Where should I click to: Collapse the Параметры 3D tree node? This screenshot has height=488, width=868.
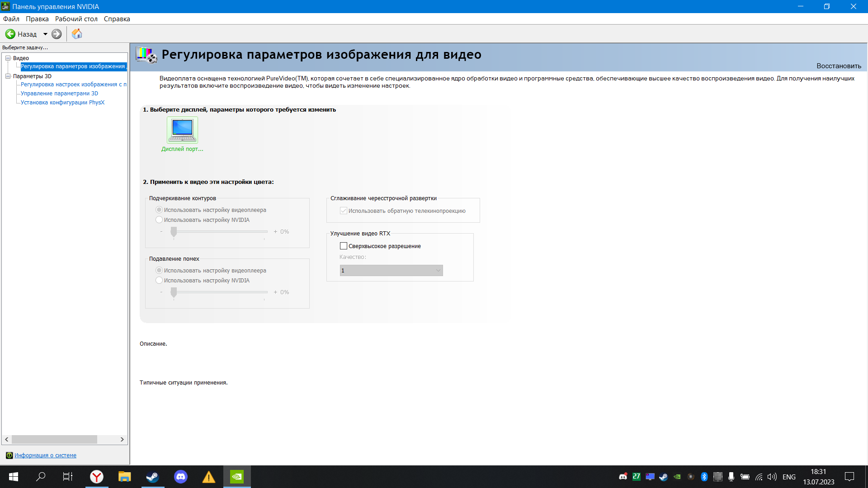point(8,76)
